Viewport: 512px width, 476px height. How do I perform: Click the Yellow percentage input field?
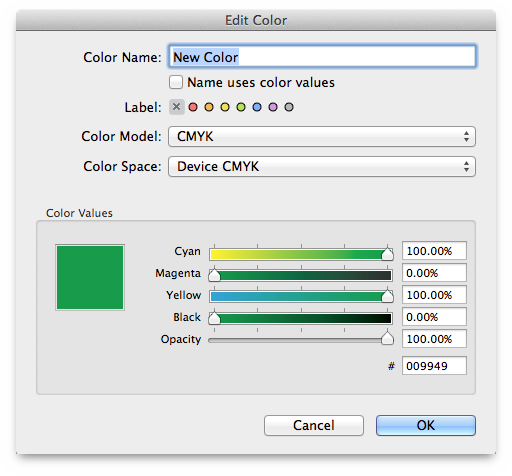click(x=434, y=295)
